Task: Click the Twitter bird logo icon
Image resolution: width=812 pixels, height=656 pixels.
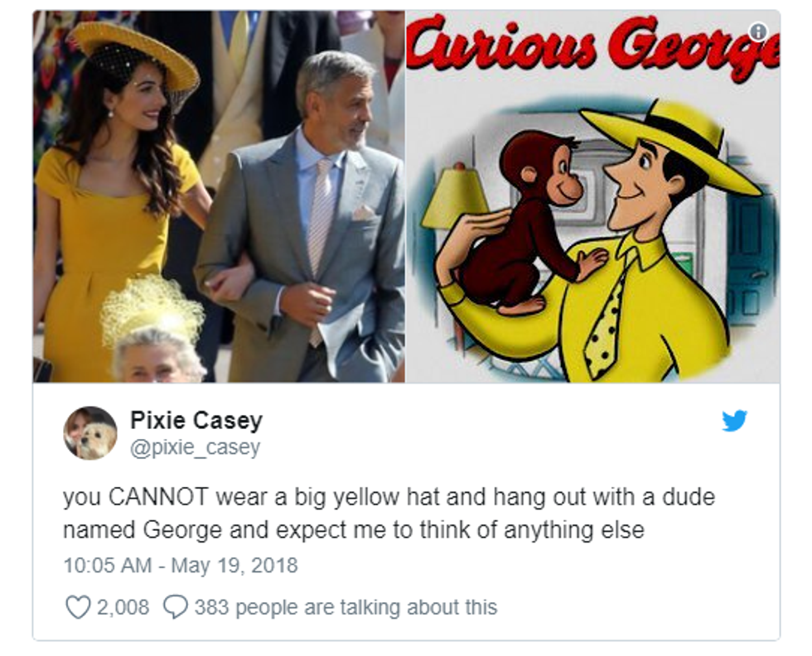Action: tap(734, 421)
